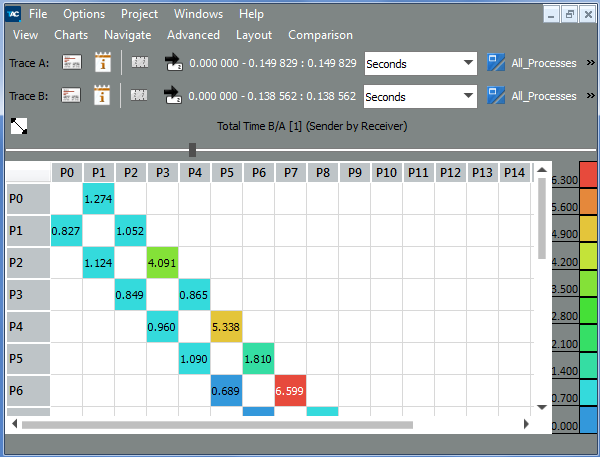Click Trace B timeline ruler icon
Image resolution: width=600 pixels, height=457 pixels.
click(x=139, y=95)
